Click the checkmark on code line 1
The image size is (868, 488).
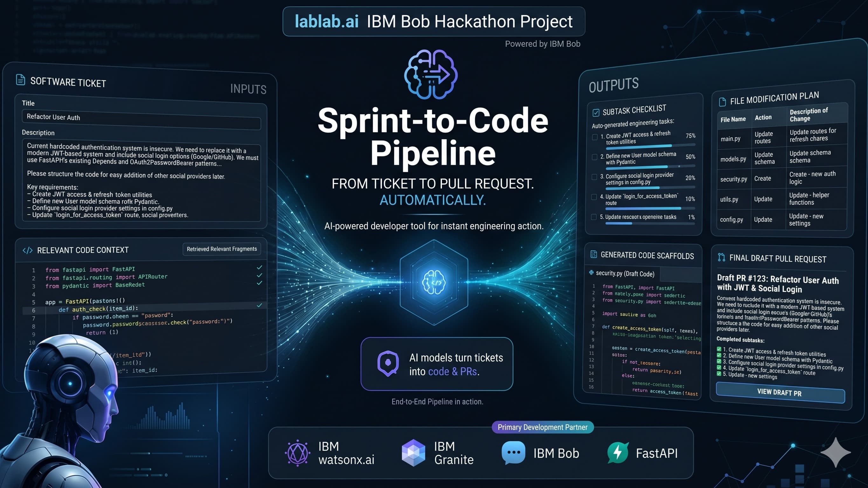click(259, 268)
